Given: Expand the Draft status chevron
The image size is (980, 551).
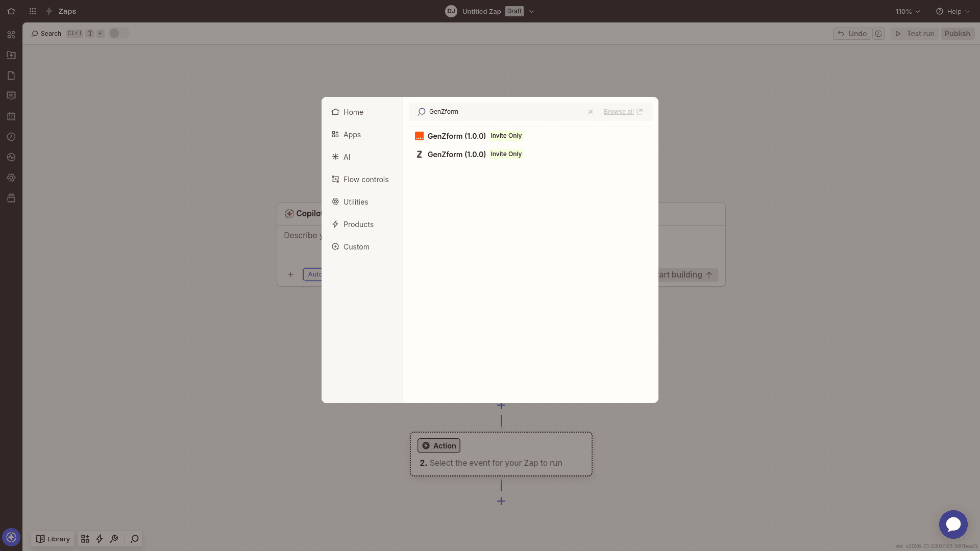Looking at the screenshot, I should tap(531, 11).
